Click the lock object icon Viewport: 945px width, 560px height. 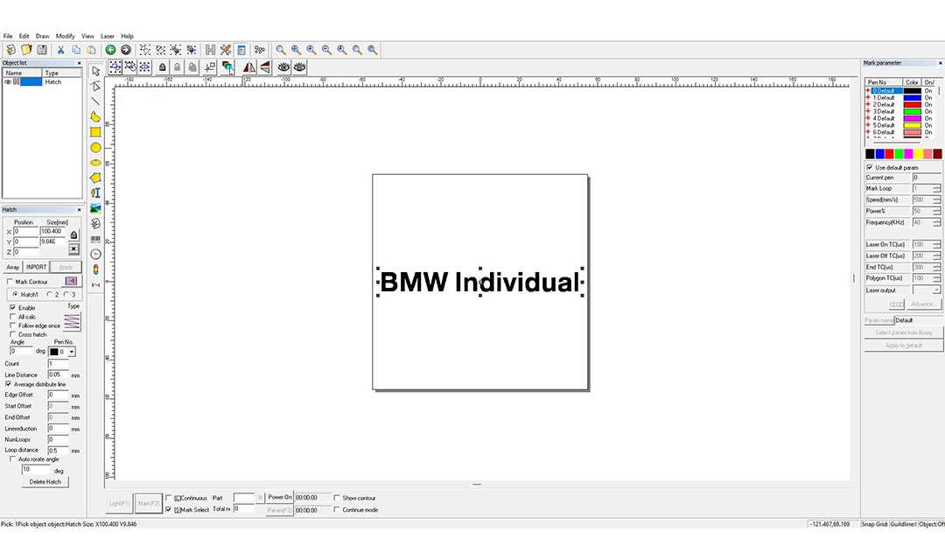162,67
